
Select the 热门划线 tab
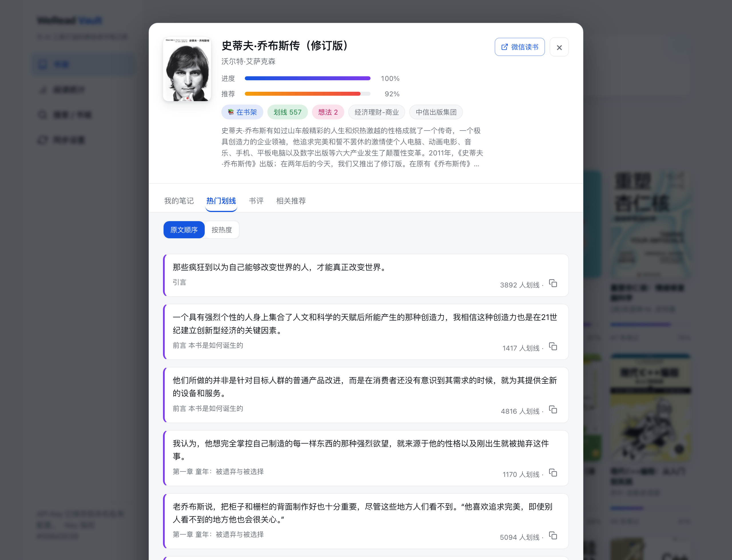click(221, 201)
